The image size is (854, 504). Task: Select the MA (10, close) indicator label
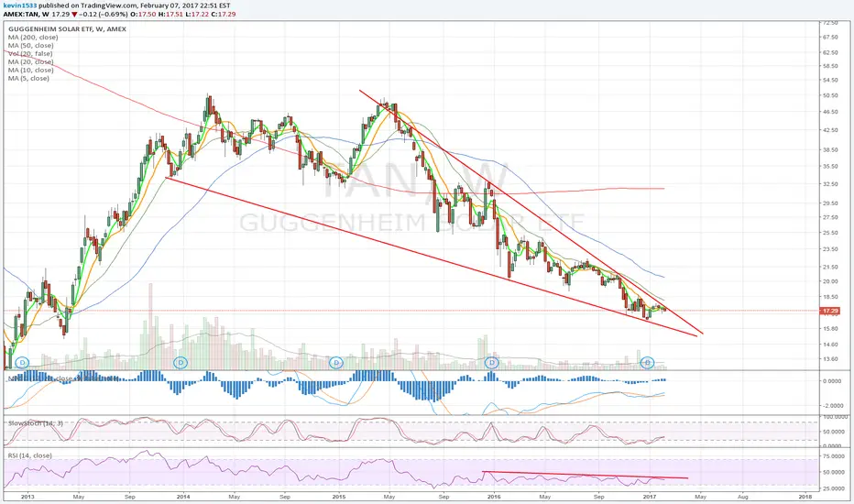[30, 70]
